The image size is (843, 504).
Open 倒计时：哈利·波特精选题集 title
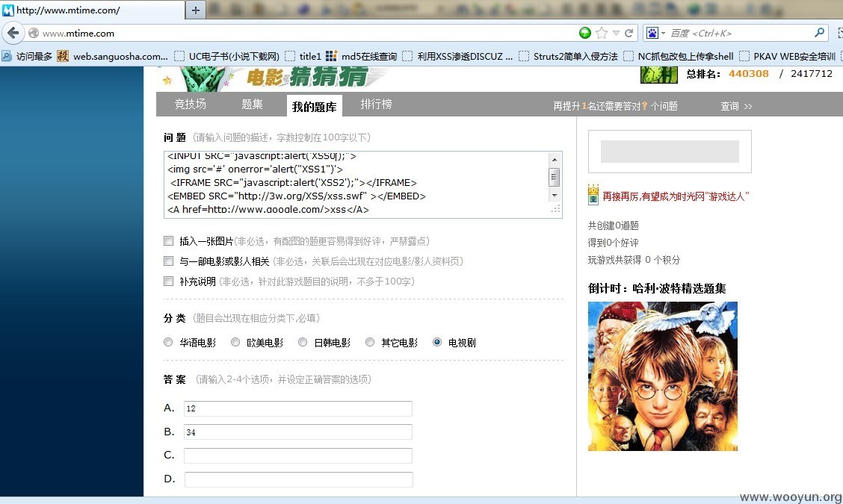[657, 288]
